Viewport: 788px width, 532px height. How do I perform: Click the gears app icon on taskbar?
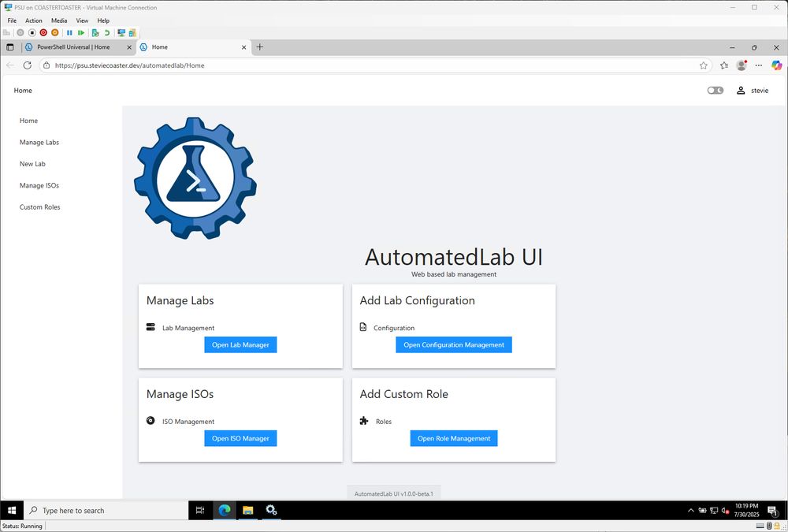271,511
